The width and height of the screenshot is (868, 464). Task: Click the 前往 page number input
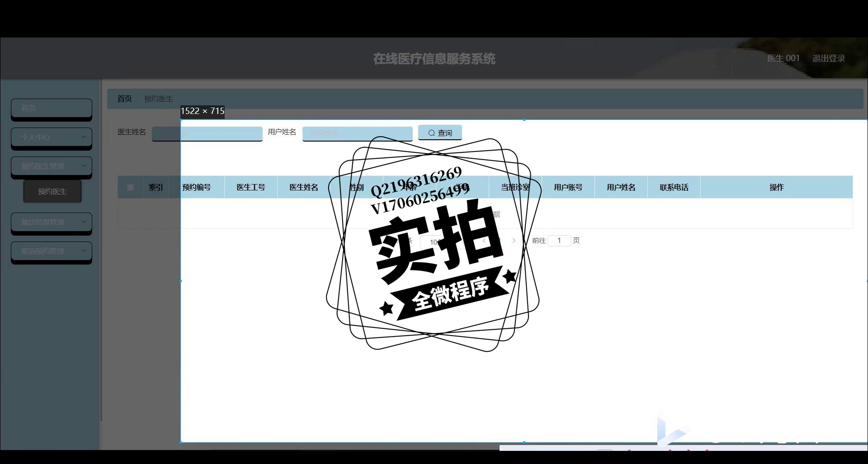pos(559,241)
